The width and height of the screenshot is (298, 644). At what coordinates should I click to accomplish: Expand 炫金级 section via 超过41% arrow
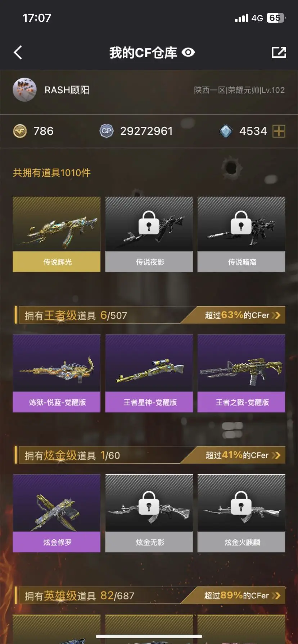[276, 455]
